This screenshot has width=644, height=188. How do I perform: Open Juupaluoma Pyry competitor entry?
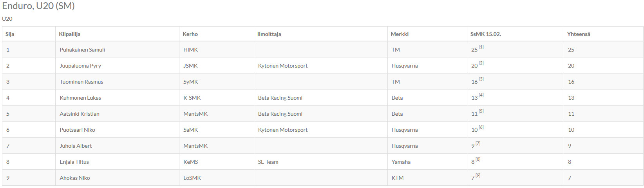tap(80, 66)
